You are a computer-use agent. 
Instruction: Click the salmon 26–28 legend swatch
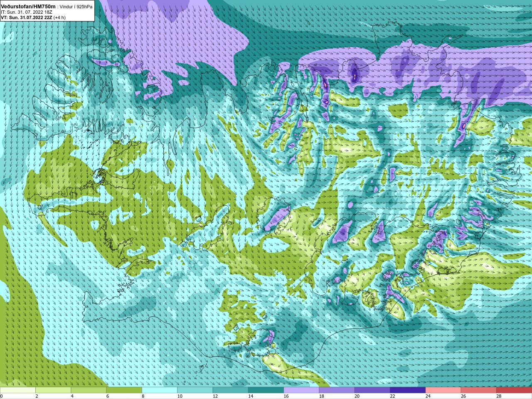479,390
